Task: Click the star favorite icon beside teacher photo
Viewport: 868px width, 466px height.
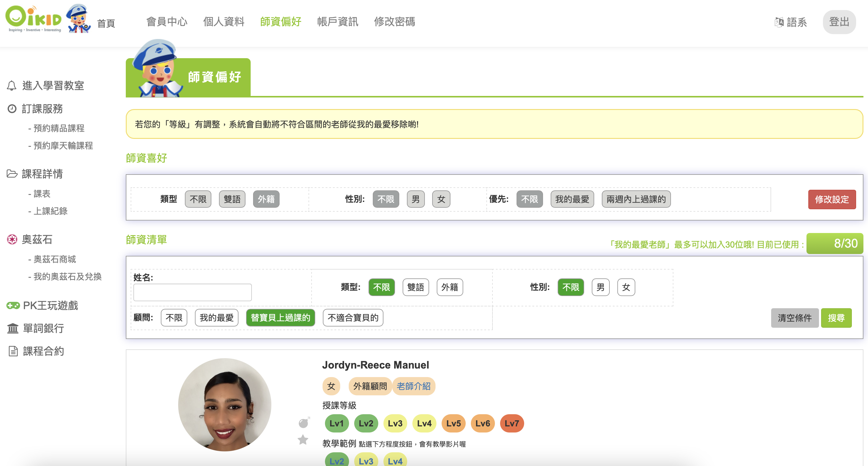Action: click(x=303, y=440)
